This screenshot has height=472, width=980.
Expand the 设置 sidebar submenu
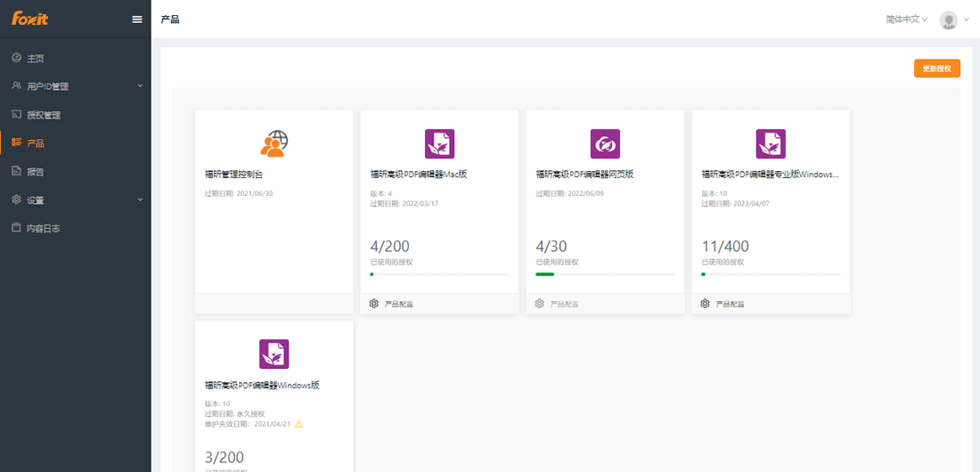[x=76, y=200]
